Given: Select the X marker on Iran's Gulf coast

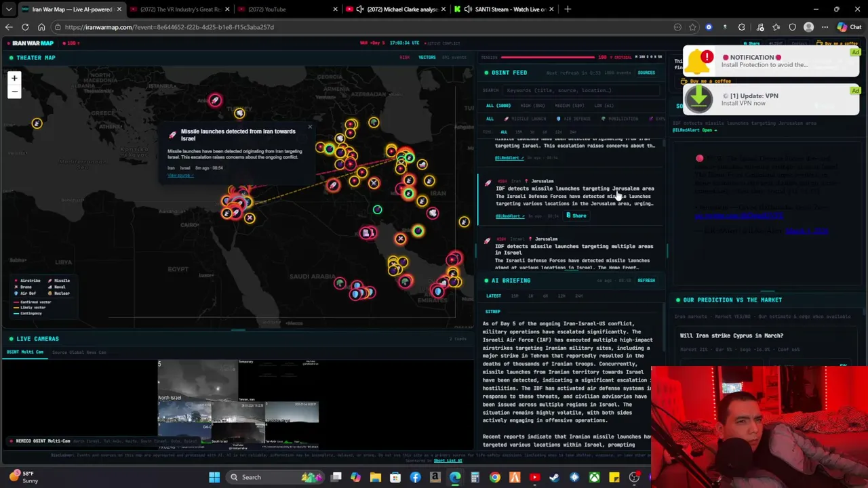Looking at the screenshot, I should [400, 239].
